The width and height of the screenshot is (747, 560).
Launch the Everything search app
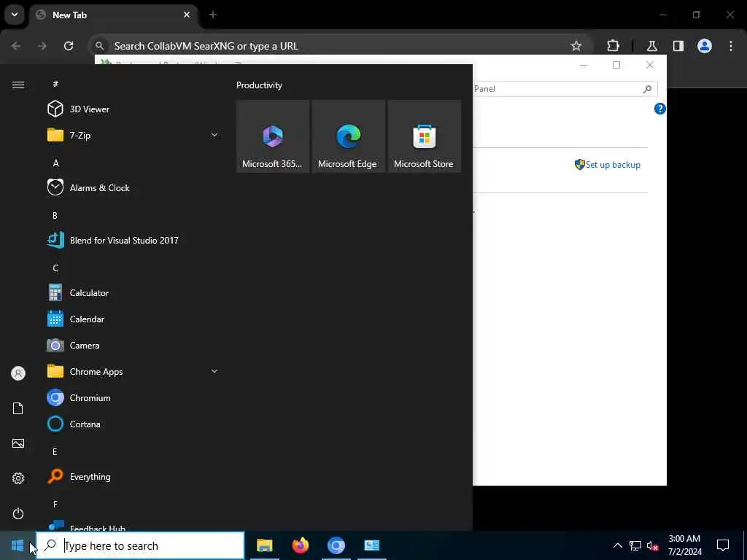pos(133,477)
